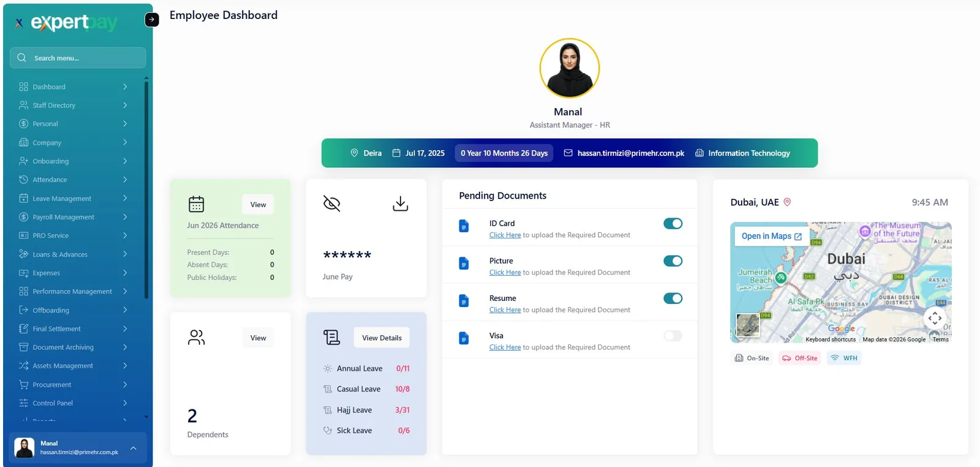This screenshot has height=467, width=980.
Task: Click the map pan control icon
Action: (935, 318)
